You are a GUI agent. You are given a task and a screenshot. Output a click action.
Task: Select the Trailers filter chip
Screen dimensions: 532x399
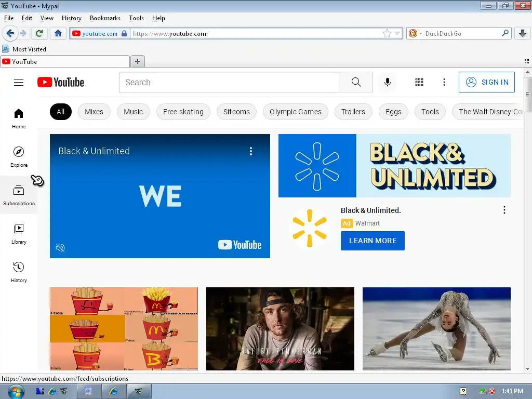coord(353,112)
